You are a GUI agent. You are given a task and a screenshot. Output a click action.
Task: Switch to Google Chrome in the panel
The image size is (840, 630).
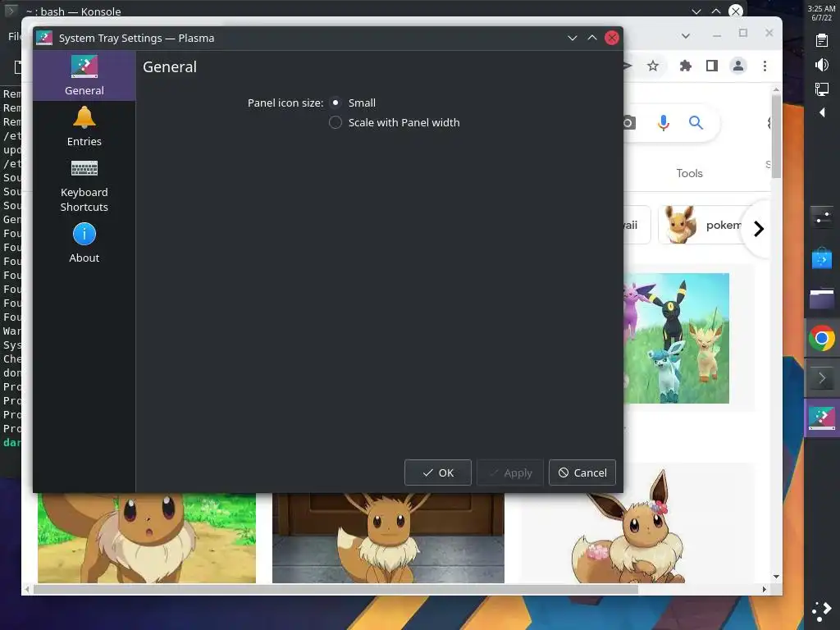(x=821, y=338)
